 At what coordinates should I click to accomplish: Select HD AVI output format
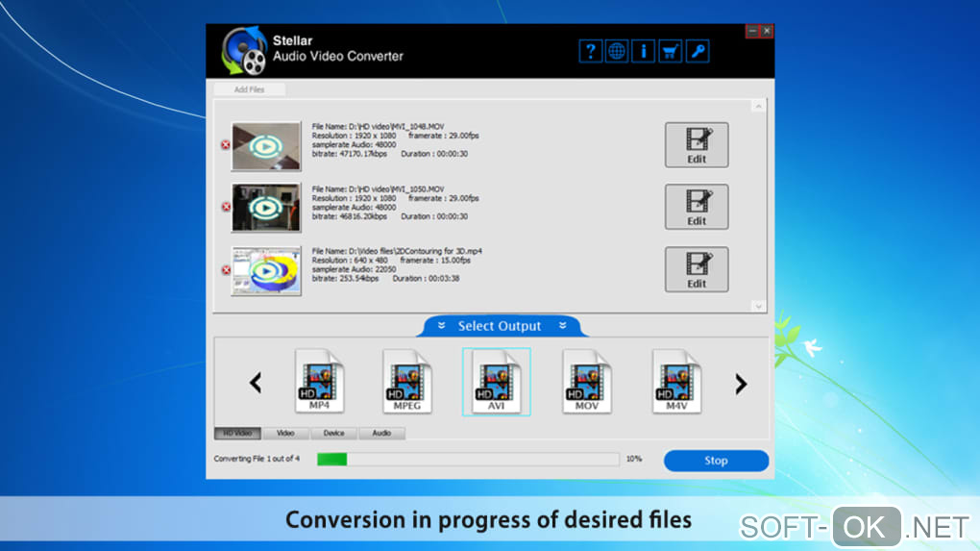(x=497, y=382)
